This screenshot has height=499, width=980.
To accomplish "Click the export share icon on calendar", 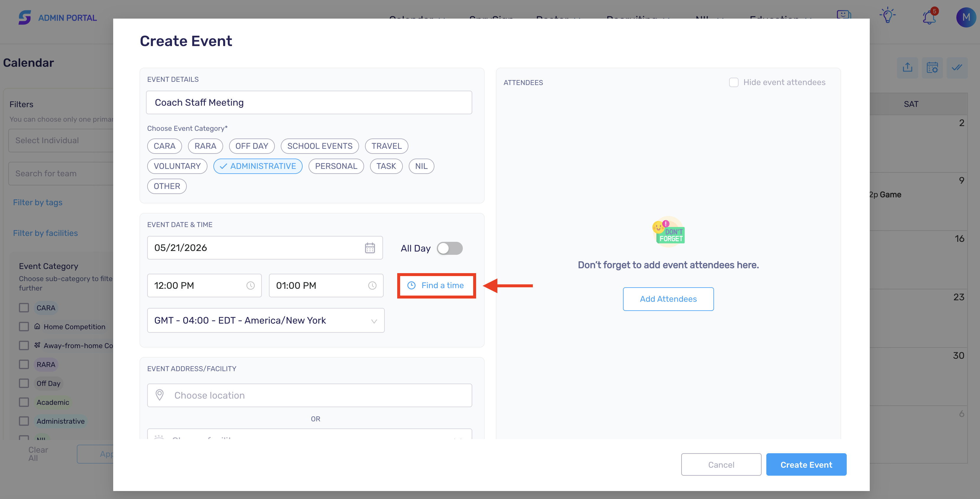I will pyautogui.click(x=907, y=68).
